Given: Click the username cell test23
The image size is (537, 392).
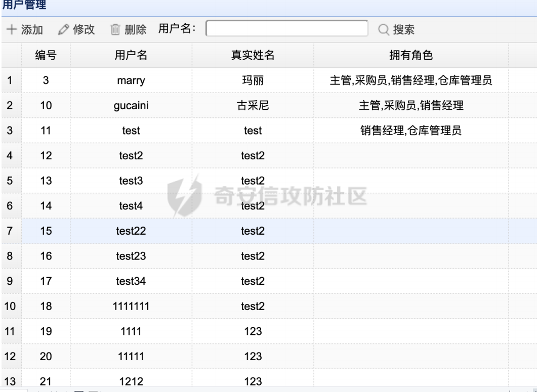Looking at the screenshot, I should click(x=131, y=256).
